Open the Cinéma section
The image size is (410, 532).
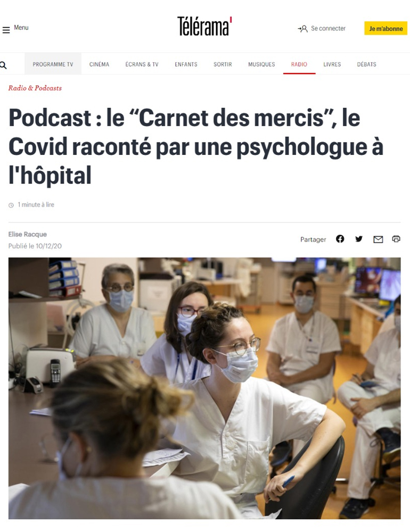coord(99,64)
